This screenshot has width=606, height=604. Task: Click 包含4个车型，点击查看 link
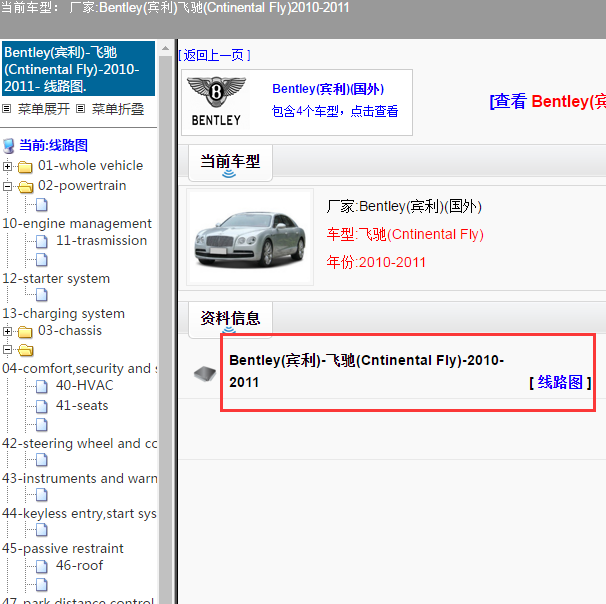335,111
